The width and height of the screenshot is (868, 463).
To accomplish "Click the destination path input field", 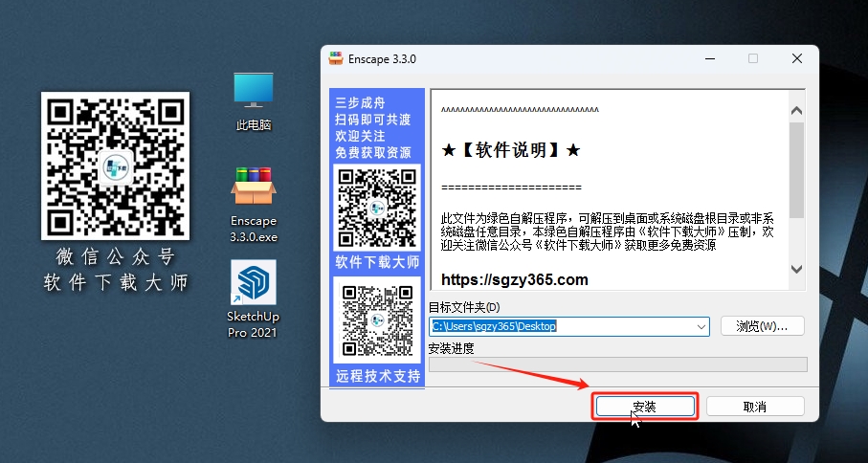I will coord(569,326).
